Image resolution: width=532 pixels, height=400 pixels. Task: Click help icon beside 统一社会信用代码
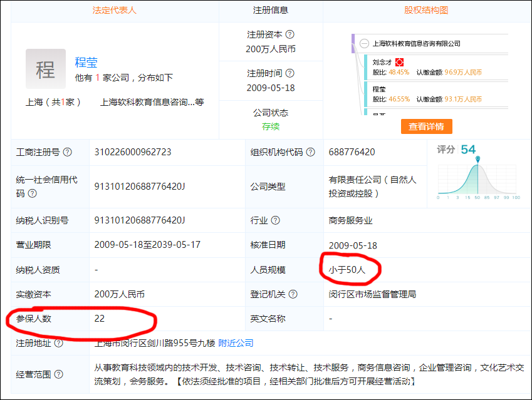(32, 193)
